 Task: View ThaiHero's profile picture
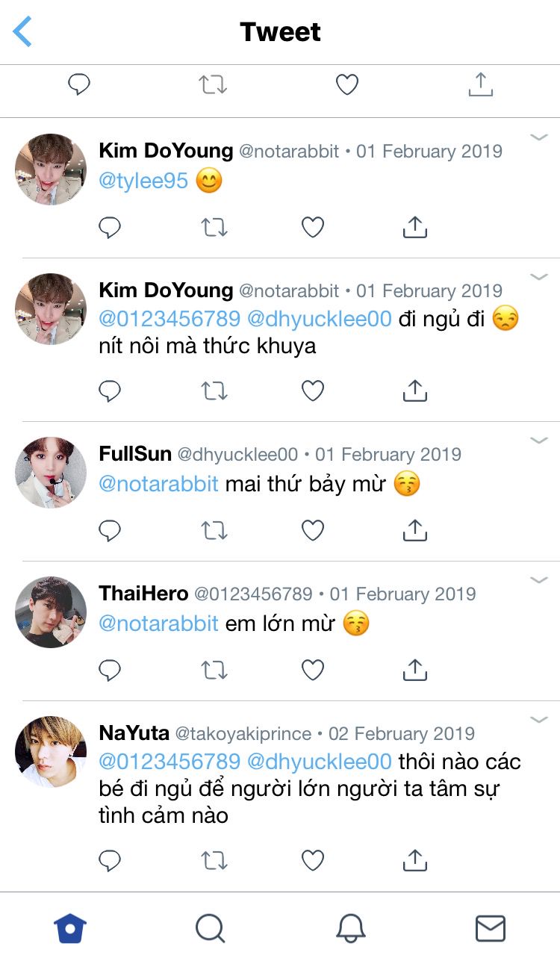(51, 612)
